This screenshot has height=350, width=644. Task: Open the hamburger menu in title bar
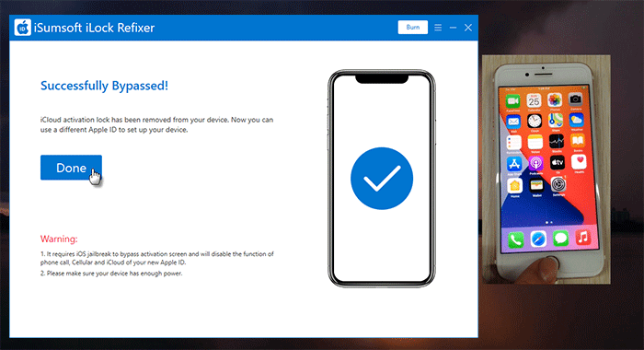tap(438, 28)
